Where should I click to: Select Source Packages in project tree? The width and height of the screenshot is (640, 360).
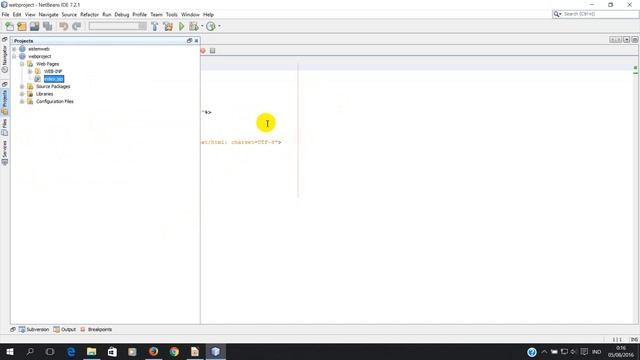pyautogui.click(x=53, y=87)
